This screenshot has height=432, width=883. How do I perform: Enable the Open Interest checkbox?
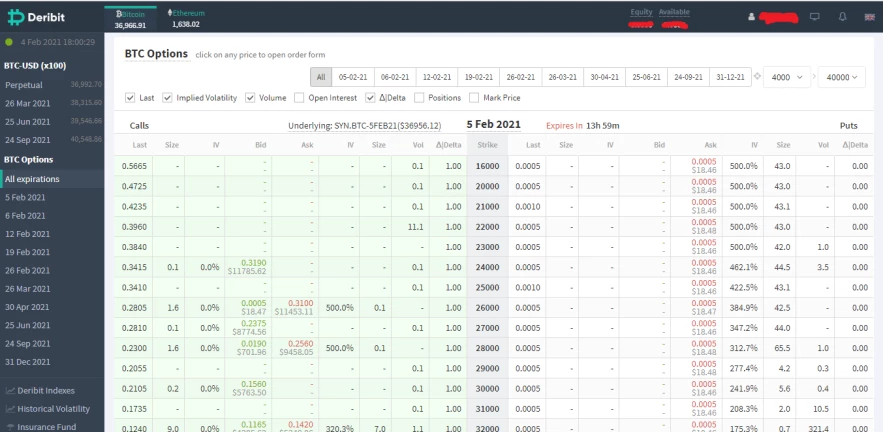[299, 97]
